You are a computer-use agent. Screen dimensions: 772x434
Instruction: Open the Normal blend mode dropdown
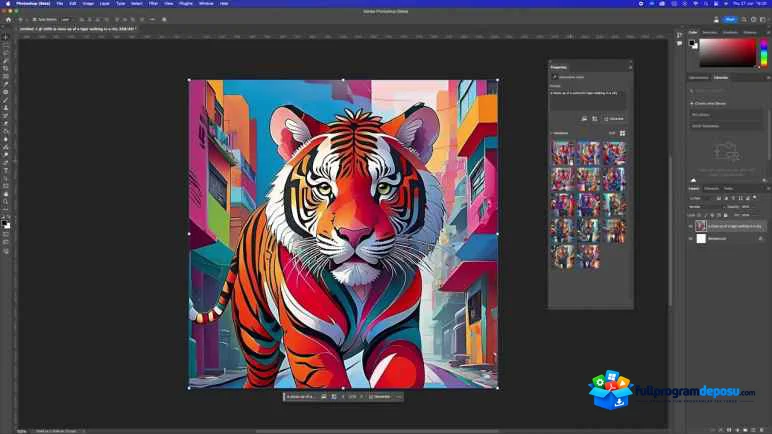tap(705, 207)
